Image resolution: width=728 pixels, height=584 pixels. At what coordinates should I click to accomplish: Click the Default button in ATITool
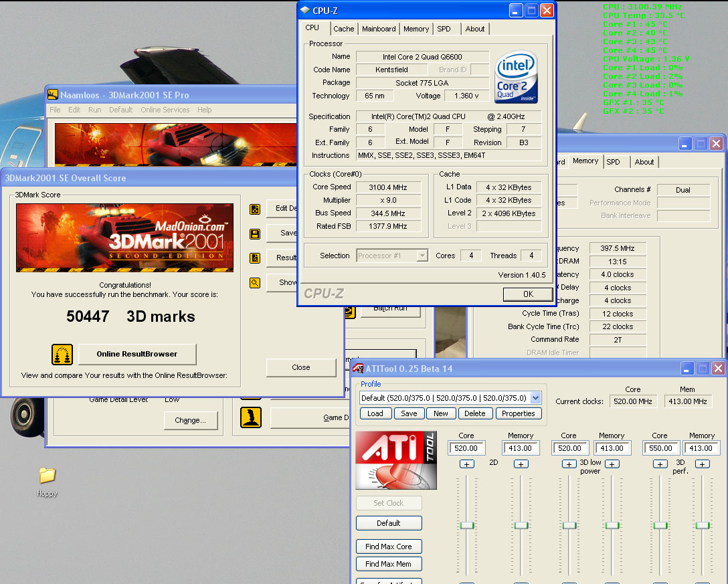pos(389,523)
